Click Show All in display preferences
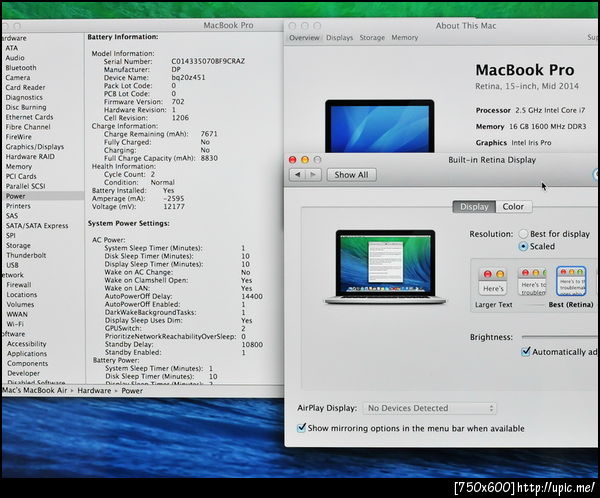The image size is (600, 498). click(x=351, y=175)
